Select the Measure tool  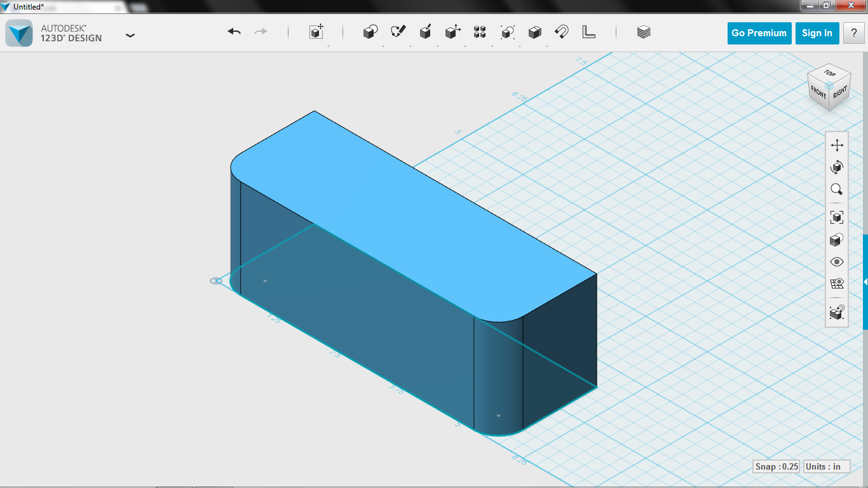[x=589, y=32]
